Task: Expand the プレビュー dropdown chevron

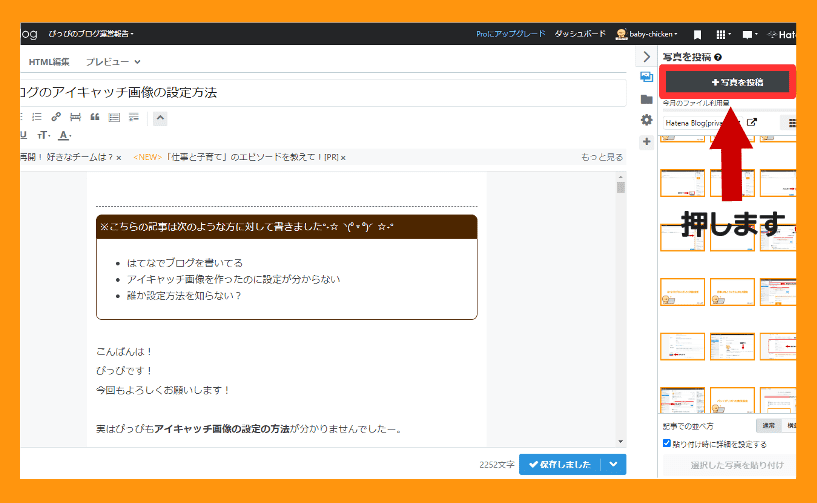Action: [137, 62]
